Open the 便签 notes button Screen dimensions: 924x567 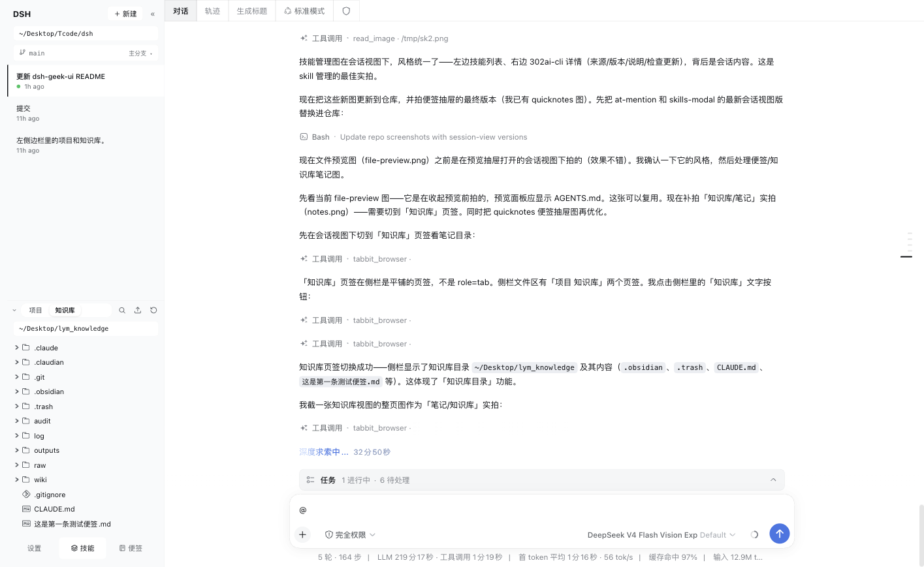(x=131, y=549)
